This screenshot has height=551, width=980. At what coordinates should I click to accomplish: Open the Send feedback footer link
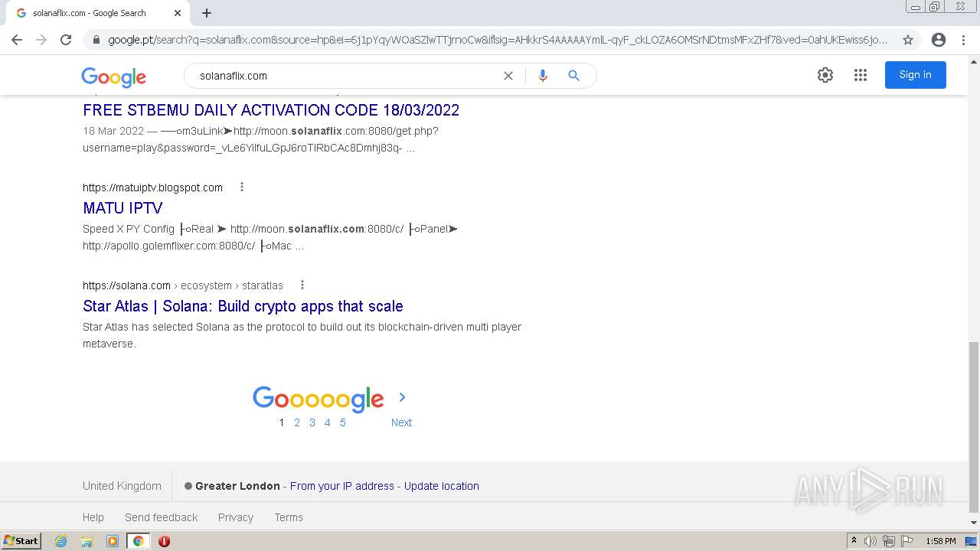point(162,517)
